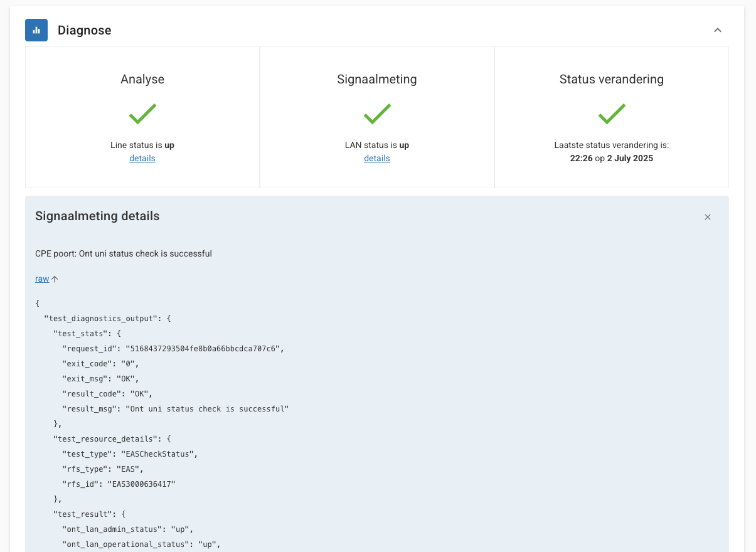The height and width of the screenshot is (552, 756).
Task: Click the "rfs_id": "EAS3000636417" line
Action: point(119,484)
